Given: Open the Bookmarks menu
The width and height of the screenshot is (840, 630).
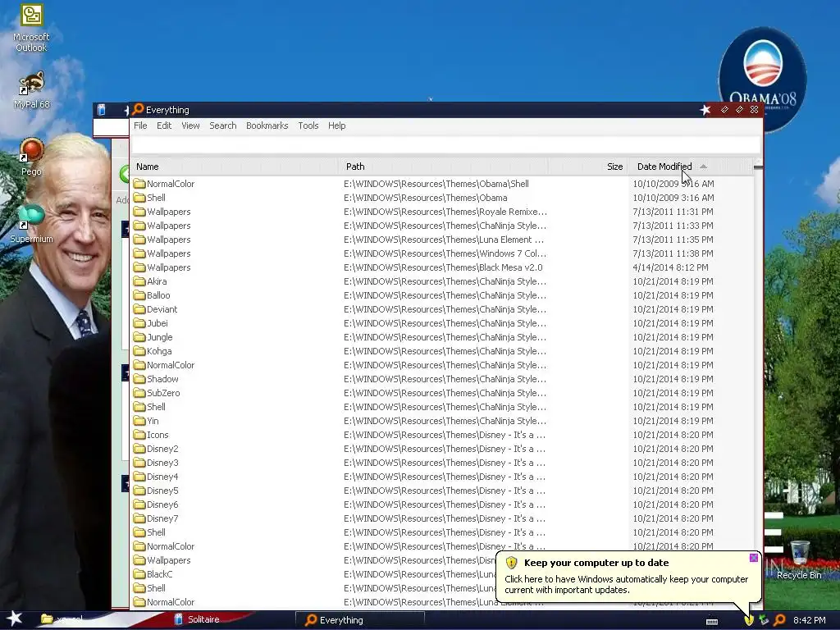Looking at the screenshot, I should coord(267,126).
